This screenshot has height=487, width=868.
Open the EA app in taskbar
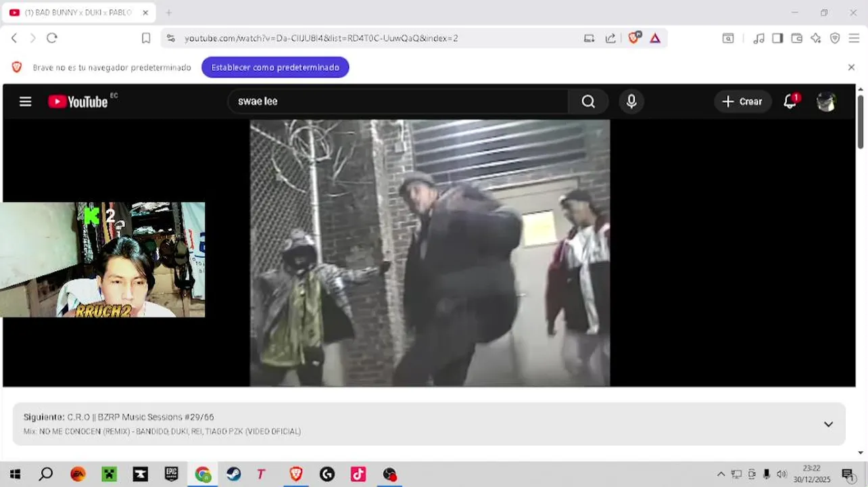coord(78,474)
